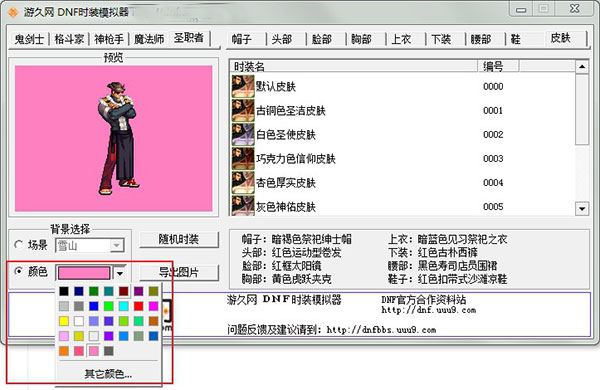Pick the white color swatch
The width and height of the screenshot is (600, 390).
coord(79,321)
